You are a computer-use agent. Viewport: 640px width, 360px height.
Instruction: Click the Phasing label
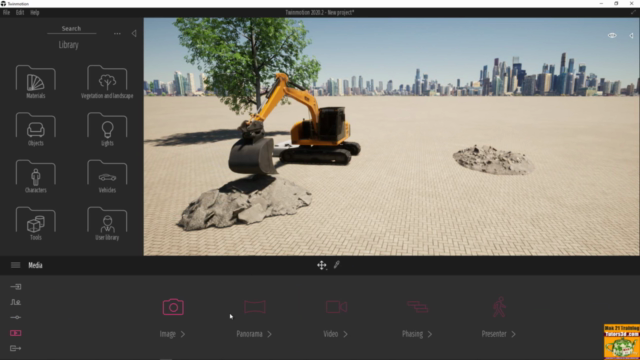click(x=412, y=334)
